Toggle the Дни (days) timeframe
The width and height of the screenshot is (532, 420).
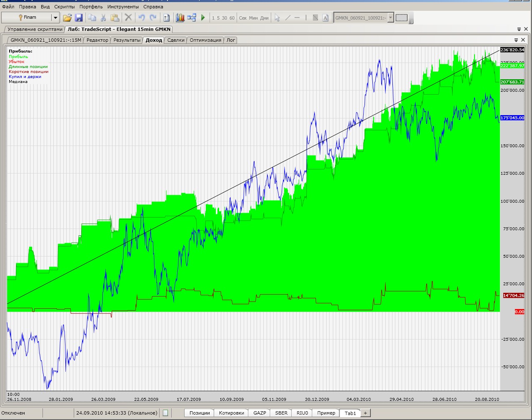[265, 18]
